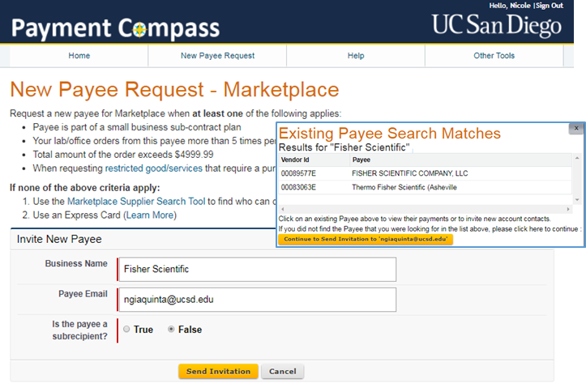Click results horizontal scroll right arrow
586x392 pixels.
coord(568,209)
